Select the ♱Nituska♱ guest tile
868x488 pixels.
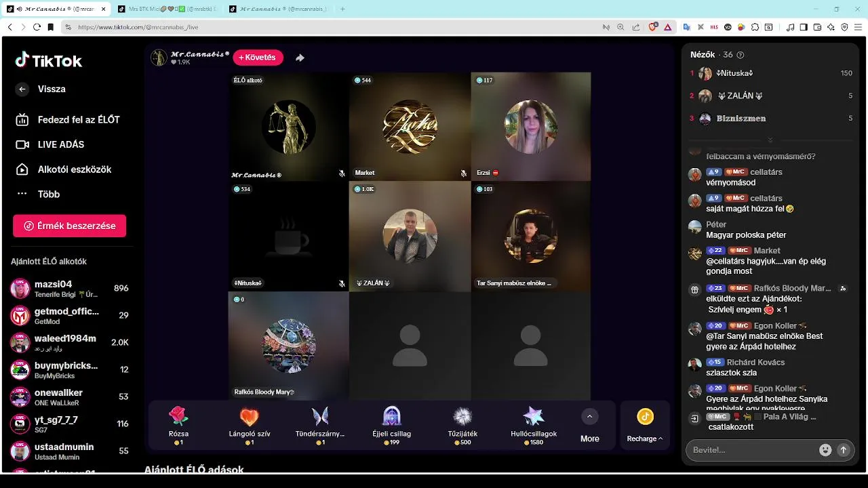coord(289,236)
